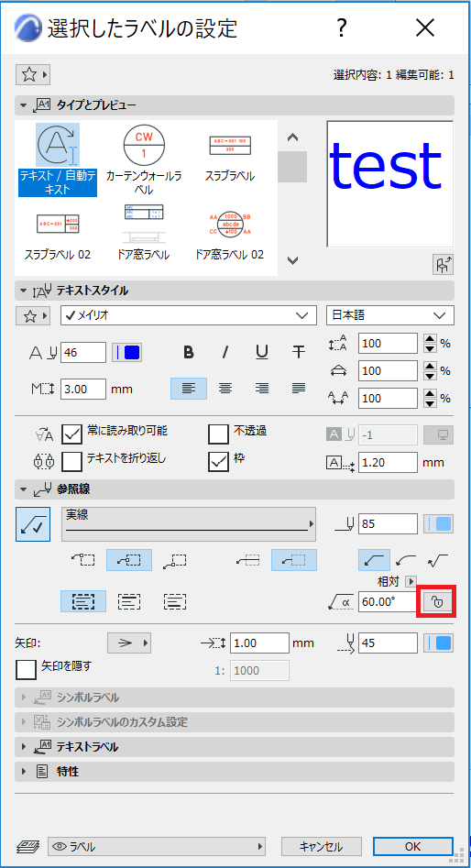Open the 相対 angle mode flyout
The width and height of the screenshot is (471, 868).
pos(411,581)
